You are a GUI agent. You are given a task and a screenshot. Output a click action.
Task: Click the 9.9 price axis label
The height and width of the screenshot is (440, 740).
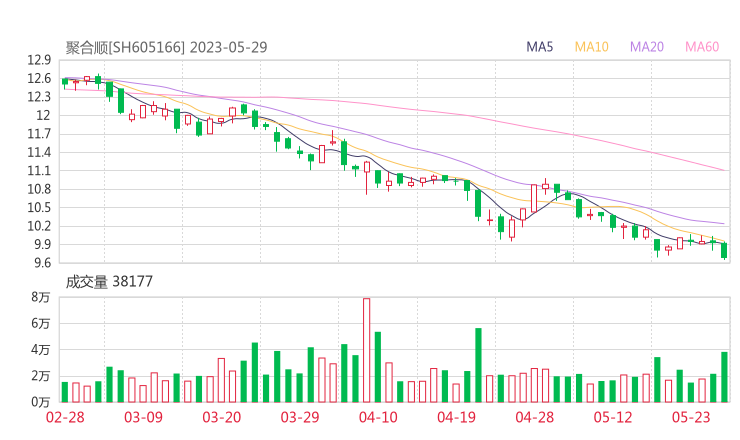42,245
